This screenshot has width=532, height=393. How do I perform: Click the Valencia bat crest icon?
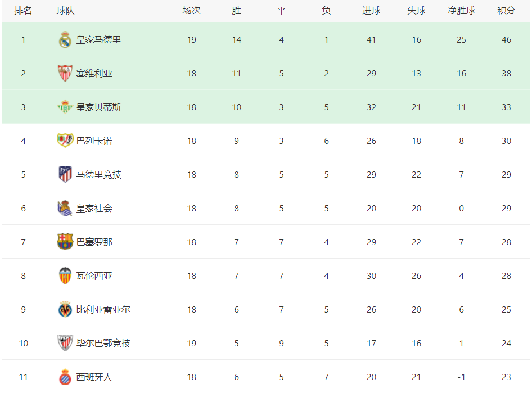pos(65,275)
